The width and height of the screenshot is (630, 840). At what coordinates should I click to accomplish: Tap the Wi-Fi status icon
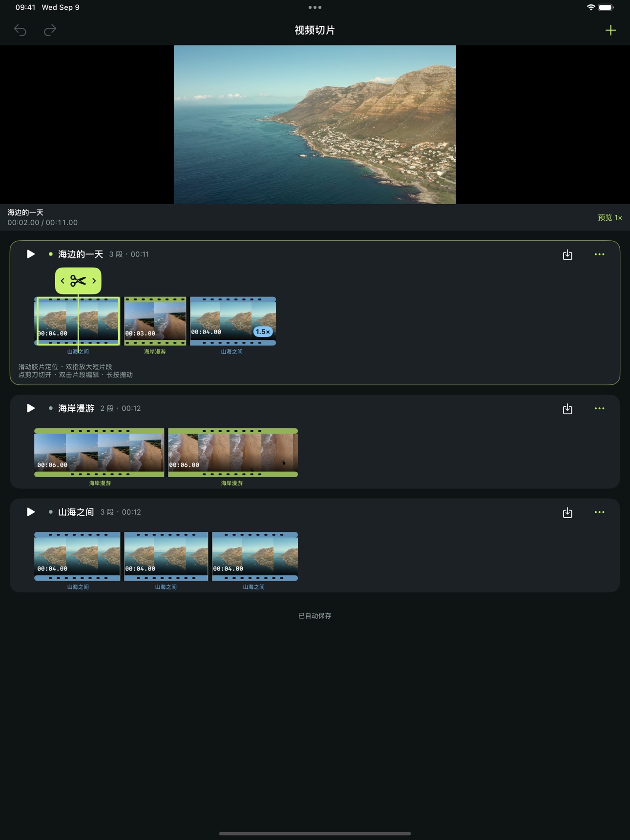591,7
